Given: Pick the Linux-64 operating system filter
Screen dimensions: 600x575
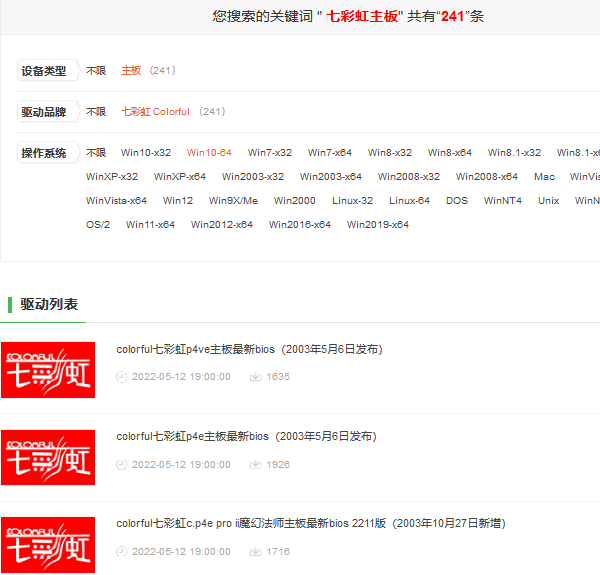Looking at the screenshot, I should (409, 201).
